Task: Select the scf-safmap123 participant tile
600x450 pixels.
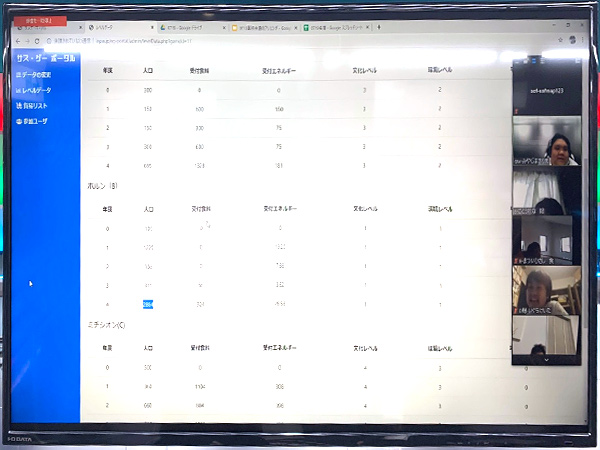Action: click(x=547, y=91)
